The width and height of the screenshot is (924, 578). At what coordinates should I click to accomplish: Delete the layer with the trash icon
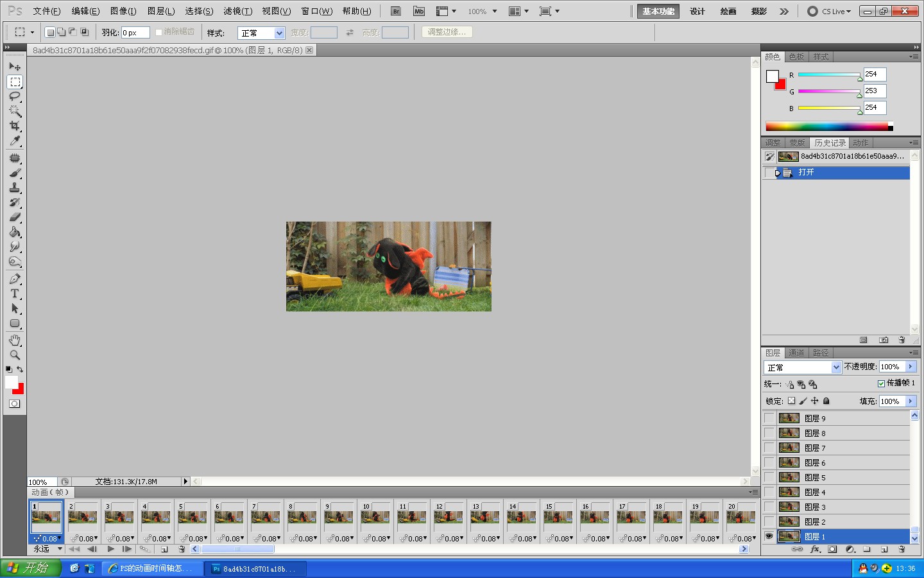pos(902,549)
